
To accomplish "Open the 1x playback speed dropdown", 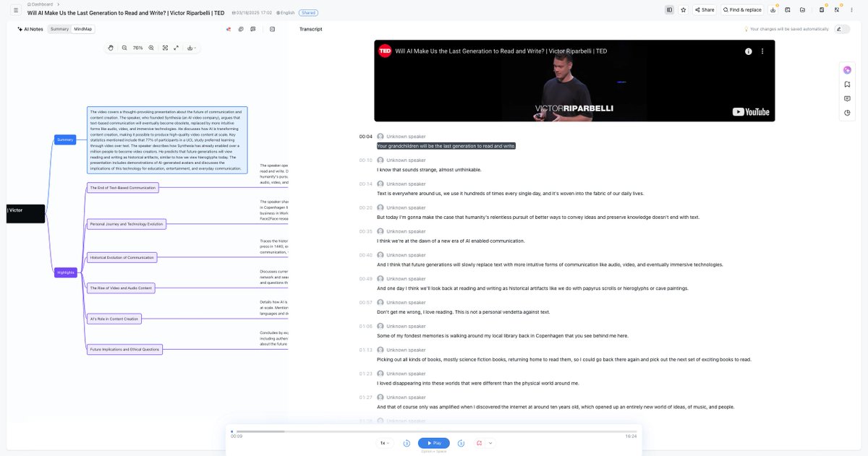I will pos(383,443).
